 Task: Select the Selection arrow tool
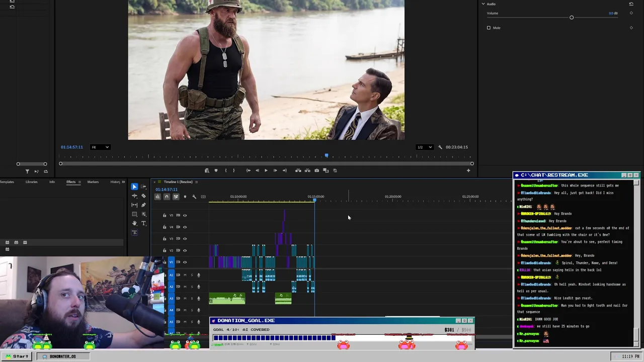134,187
